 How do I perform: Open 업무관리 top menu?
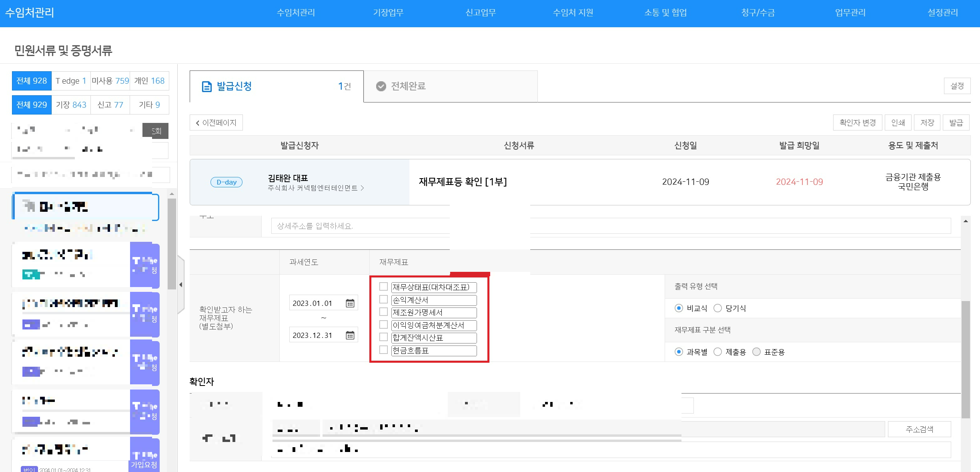pyautogui.click(x=850, y=13)
